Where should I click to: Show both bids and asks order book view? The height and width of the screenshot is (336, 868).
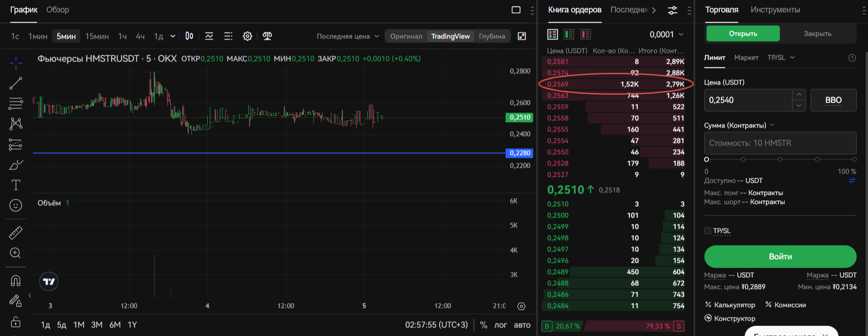(552, 34)
